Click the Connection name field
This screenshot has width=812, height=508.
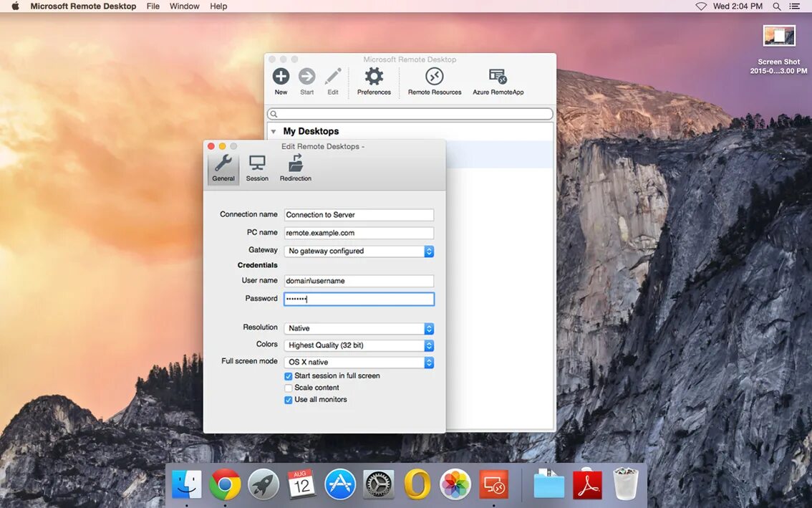point(359,215)
